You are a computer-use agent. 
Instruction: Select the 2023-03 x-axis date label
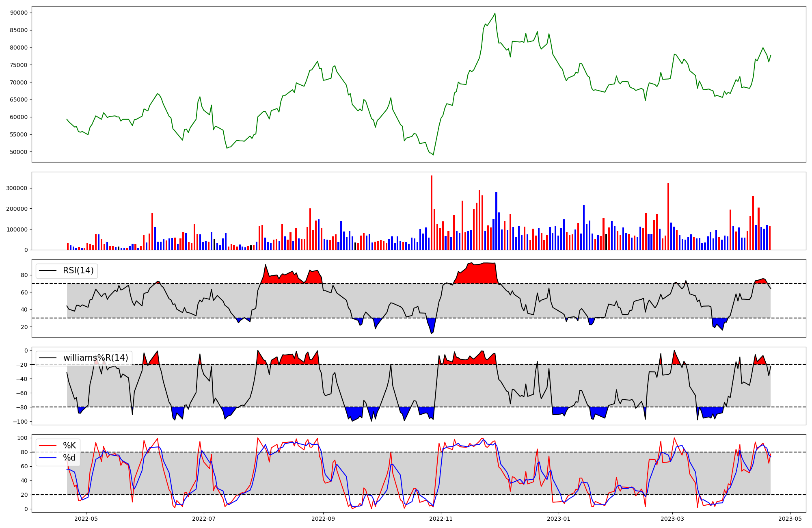tap(672, 519)
